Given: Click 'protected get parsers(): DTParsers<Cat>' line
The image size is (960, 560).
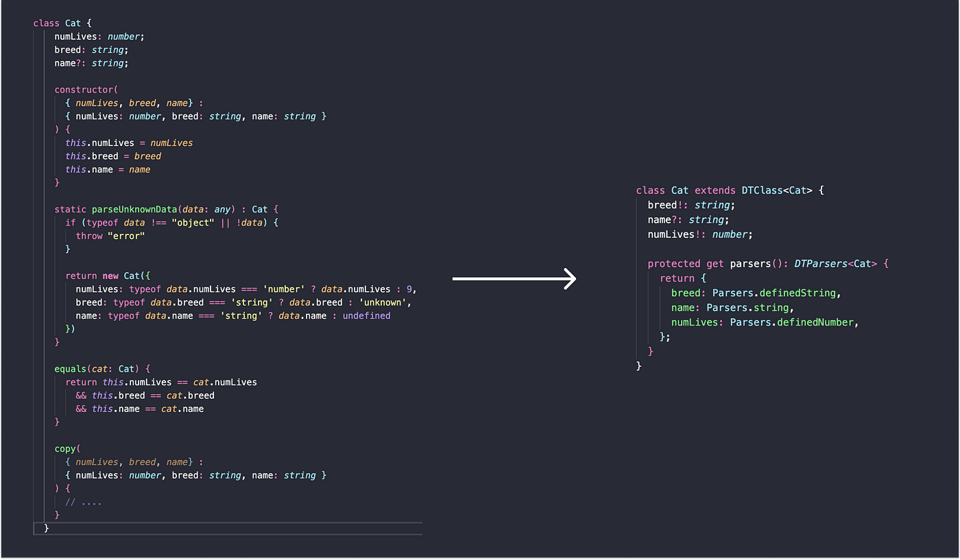Looking at the screenshot, I should [x=768, y=264].
